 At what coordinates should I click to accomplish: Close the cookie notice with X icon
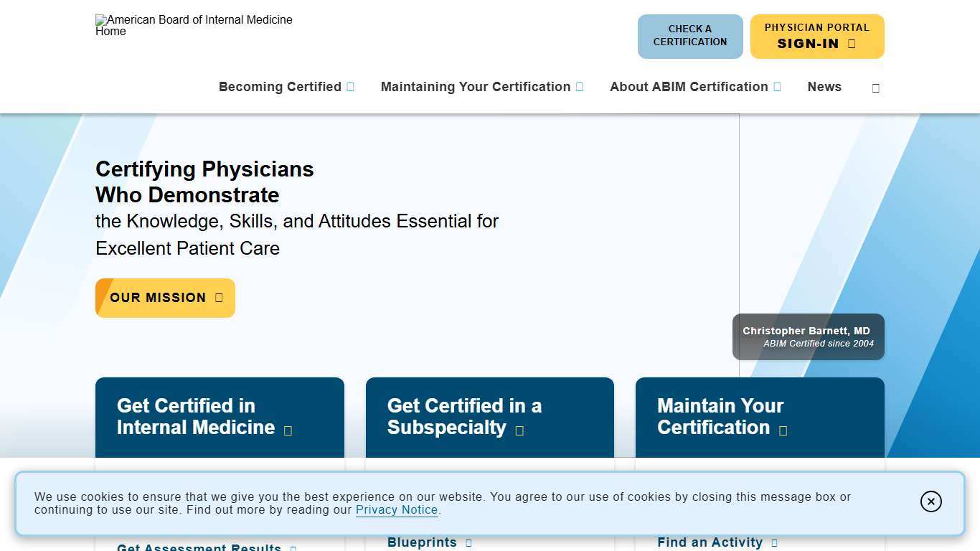(x=930, y=501)
